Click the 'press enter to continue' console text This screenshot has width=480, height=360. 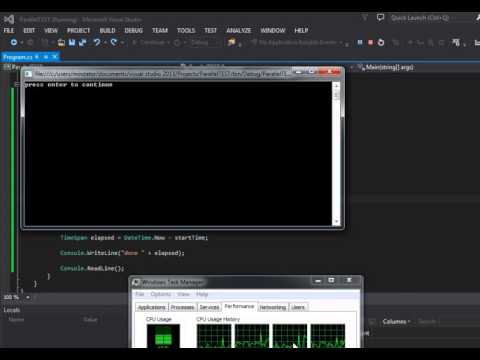click(x=68, y=85)
